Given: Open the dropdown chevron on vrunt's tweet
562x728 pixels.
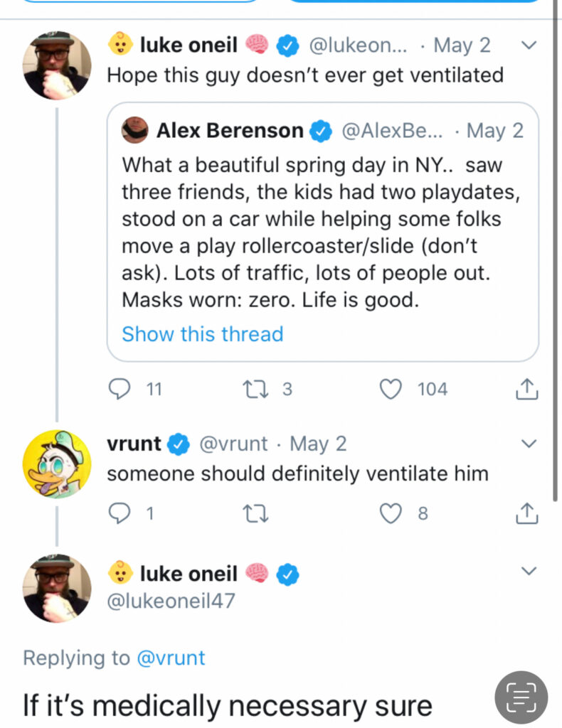Looking at the screenshot, I should pyautogui.click(x=529, y=444).
